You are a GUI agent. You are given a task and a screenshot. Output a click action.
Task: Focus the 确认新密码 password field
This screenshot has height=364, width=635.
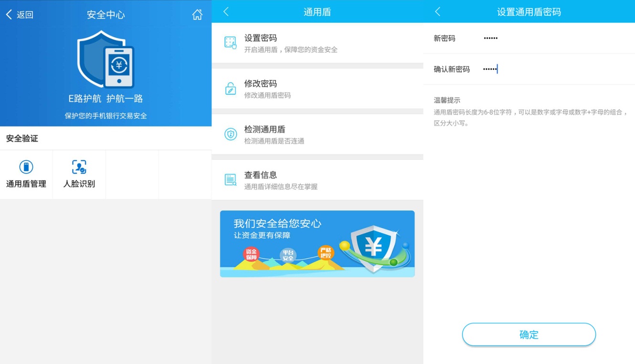pyautogui.click(x=549, y=69)
